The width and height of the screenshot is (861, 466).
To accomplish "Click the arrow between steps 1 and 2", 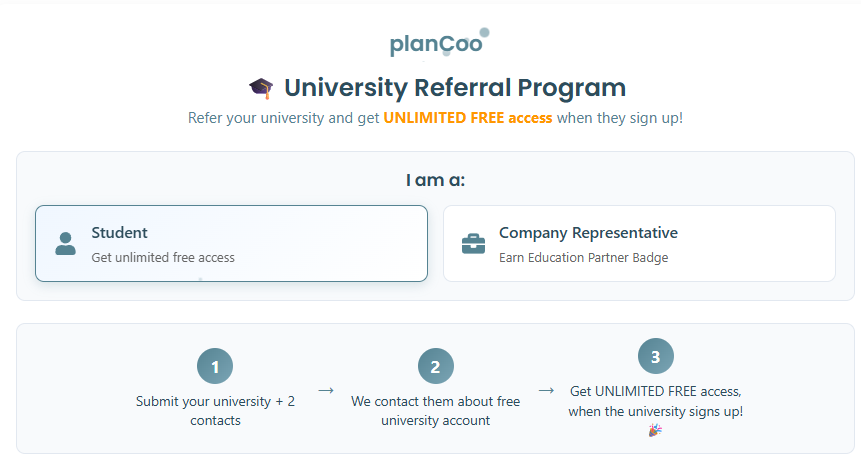I will 325,390.
